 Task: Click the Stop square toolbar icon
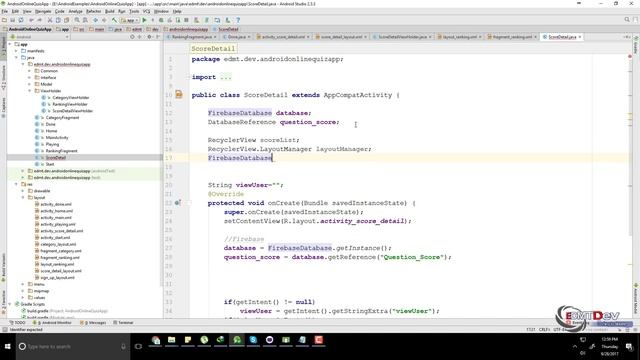(x=186, y=20)
